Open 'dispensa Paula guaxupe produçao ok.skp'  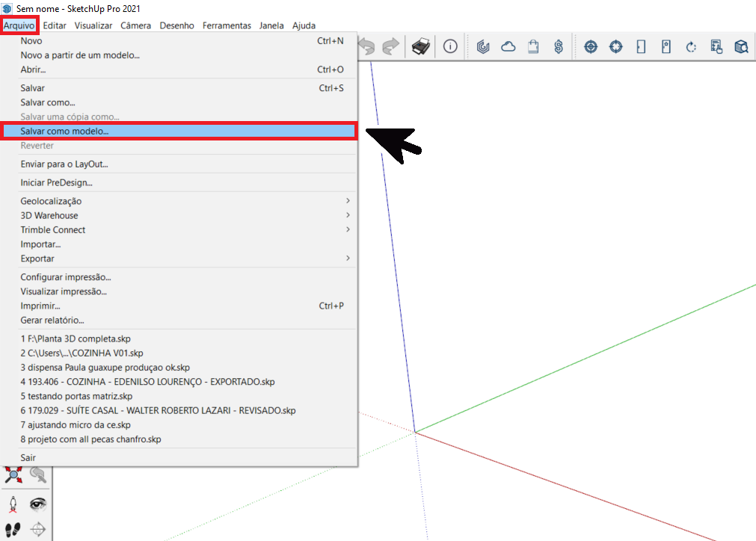179,368
